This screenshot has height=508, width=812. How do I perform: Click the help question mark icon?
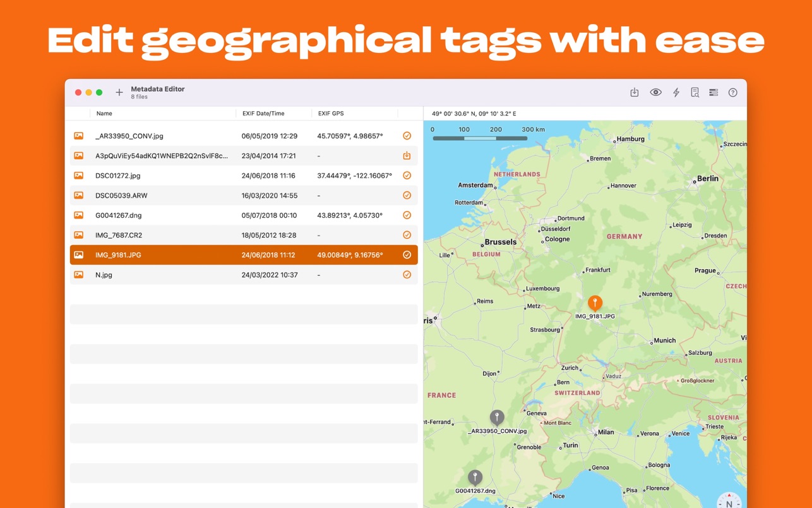click(732, 93)
